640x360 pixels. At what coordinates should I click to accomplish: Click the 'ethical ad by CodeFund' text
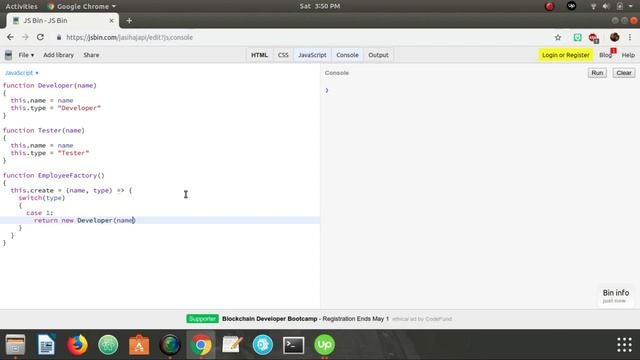tap(422, 319)
